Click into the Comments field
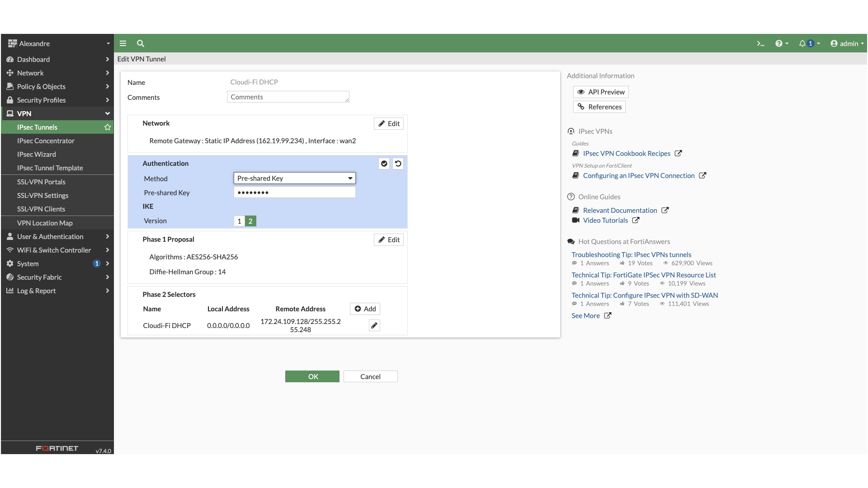The width and height of the screenshot is (868, 488). [x=288, y=97]
